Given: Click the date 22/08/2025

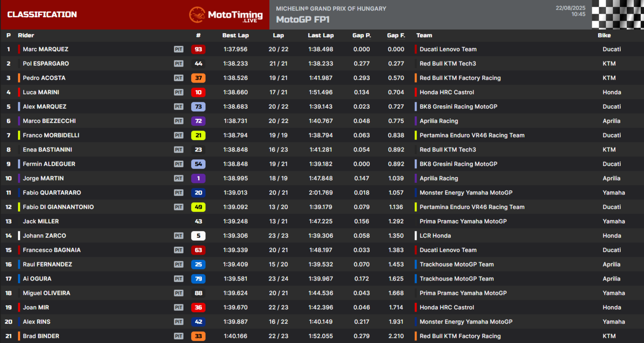Looking at the screenshot, I should coord(571,8).
